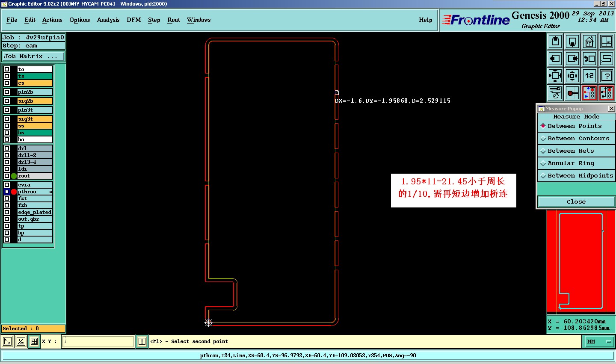Image resolution: width=616 pixels, height=364 pixels.
Task: Click the exclamation mark button
Action: click(142, 341)
